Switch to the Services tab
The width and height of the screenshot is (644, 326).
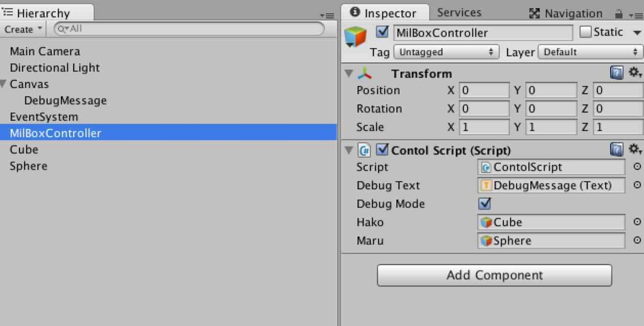pyautogui.click(x=459, y=13)
